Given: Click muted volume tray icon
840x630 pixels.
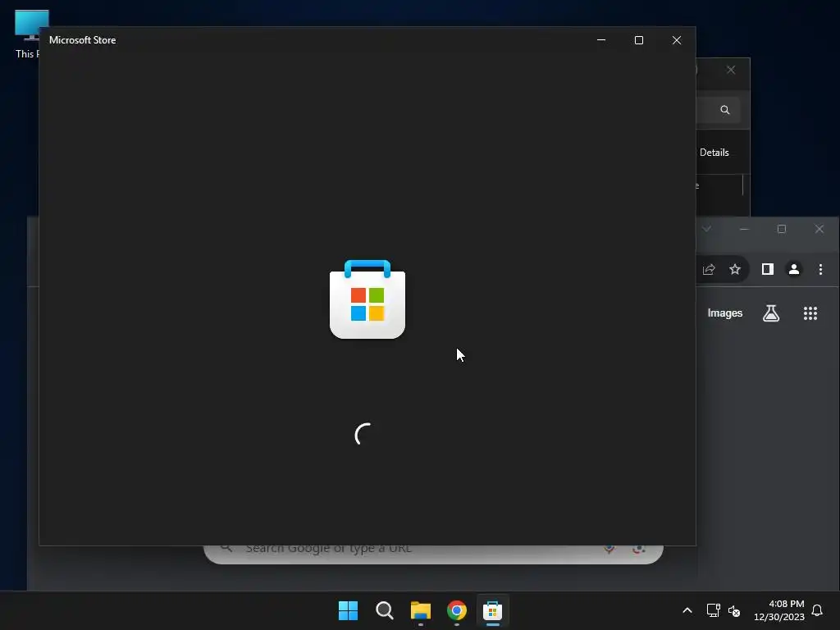Looking at the screenshot, I should 734,610.
